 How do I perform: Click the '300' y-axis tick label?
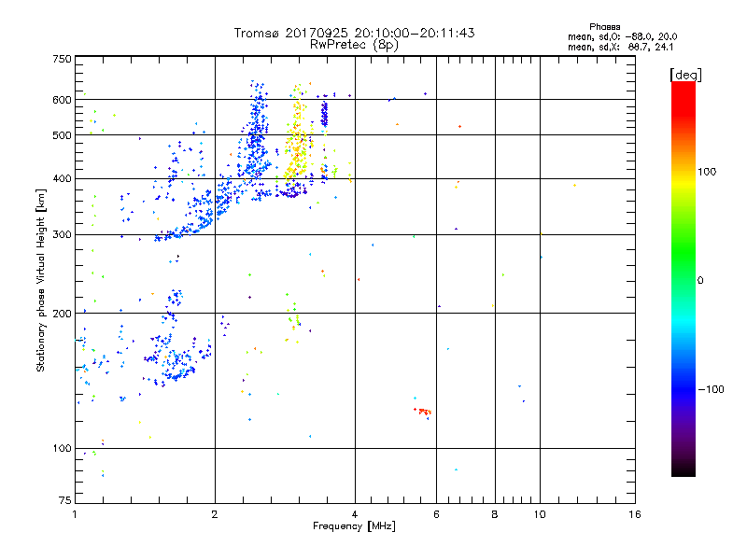(62, 234)
